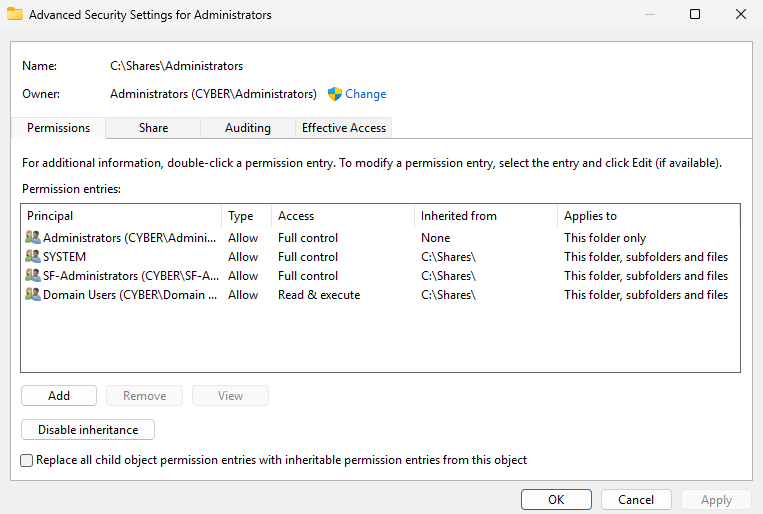Sort by the Inherited from column header
This screenshot has width=763, height=514.
point(485,216)
